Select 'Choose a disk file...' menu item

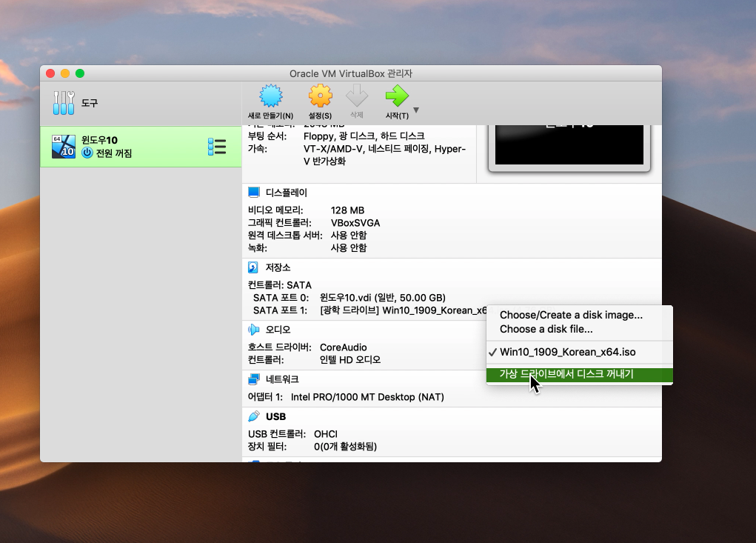tap(579, 329)
